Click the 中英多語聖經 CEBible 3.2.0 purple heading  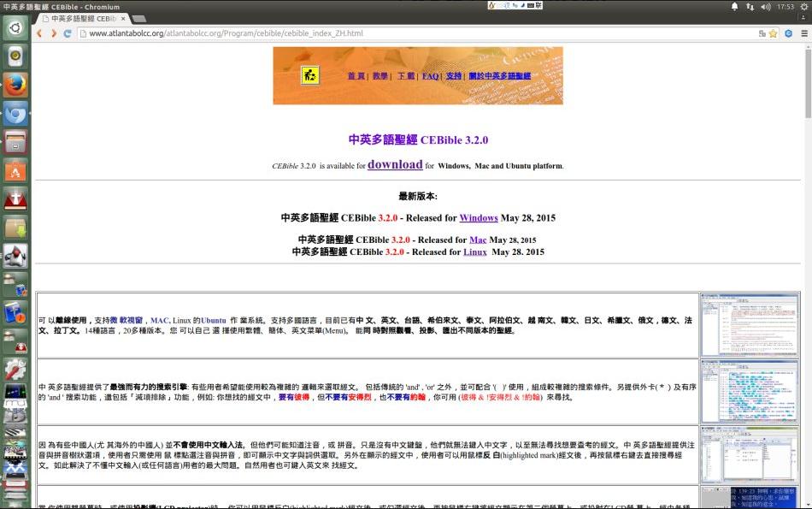[418, 140]
